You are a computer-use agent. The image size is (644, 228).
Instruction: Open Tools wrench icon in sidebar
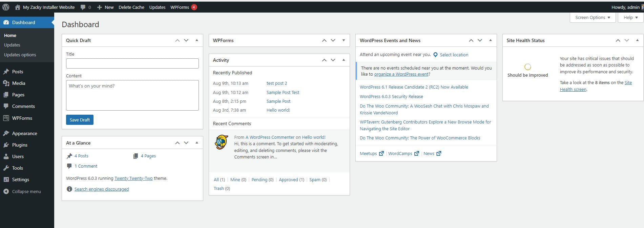point(6,168)
